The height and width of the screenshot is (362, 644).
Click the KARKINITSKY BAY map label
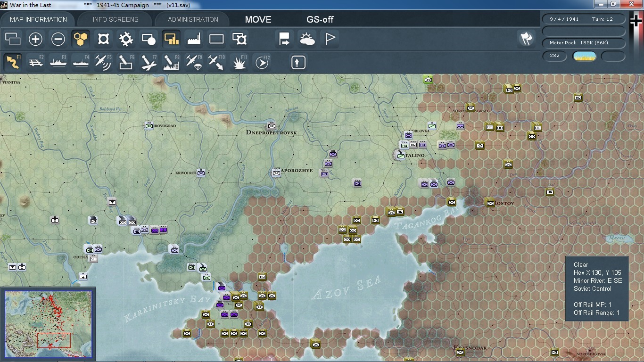tap(167, 308)
